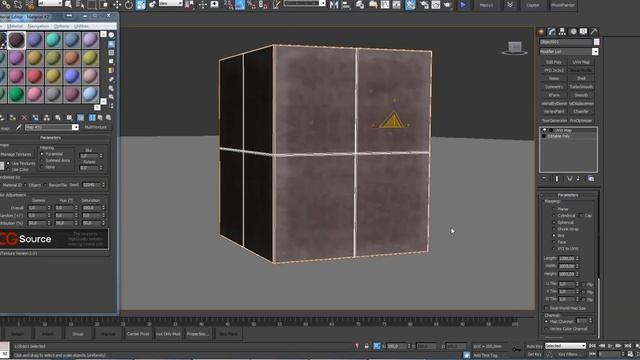Click the eyedropper pick material icon
The height and width of the screenshot is (360, 640).
click(x=18, y=127)
